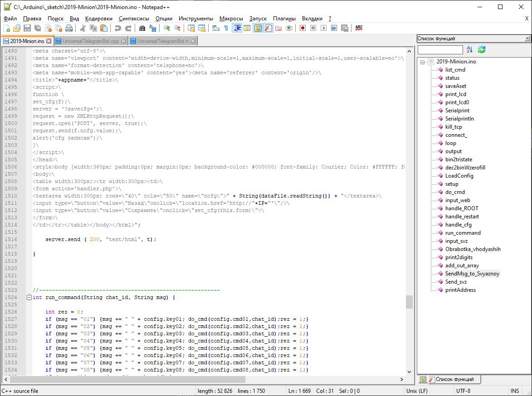Toggle the indent guide toolbar button
This screenshot has height=396, width=532.
pyautogui.click(x=237, y=28)
